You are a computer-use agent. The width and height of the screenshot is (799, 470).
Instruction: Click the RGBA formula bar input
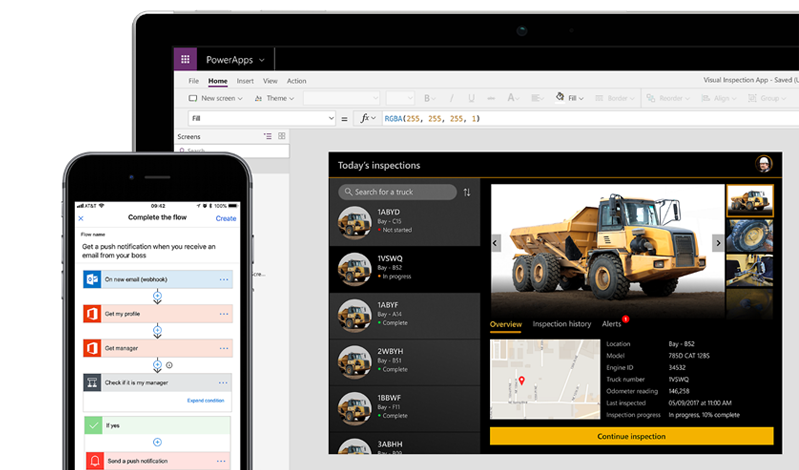point(590,118)
